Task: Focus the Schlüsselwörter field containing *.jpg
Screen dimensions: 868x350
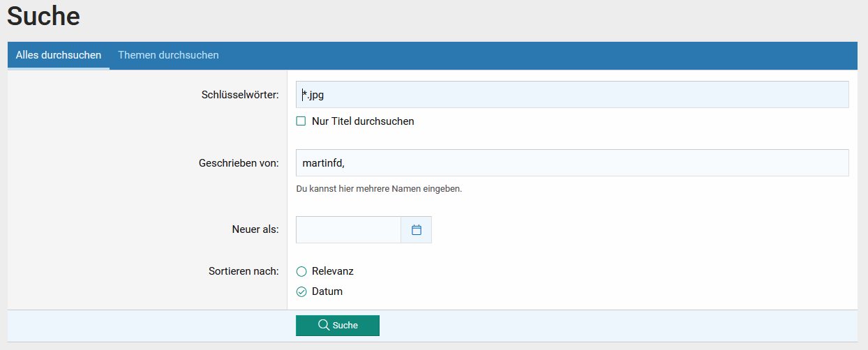Action: pyautogui.click(x=572, y=95)
